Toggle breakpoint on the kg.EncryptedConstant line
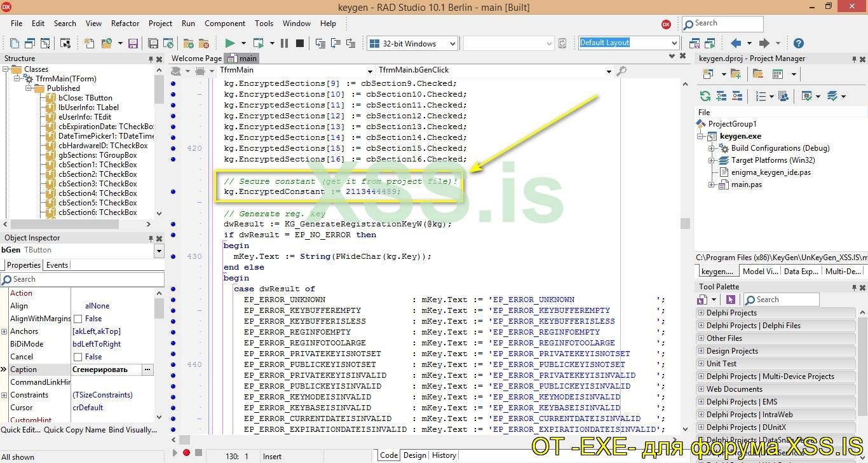The height and width of the screenshot is (463, 868). (x=173, y=191)
